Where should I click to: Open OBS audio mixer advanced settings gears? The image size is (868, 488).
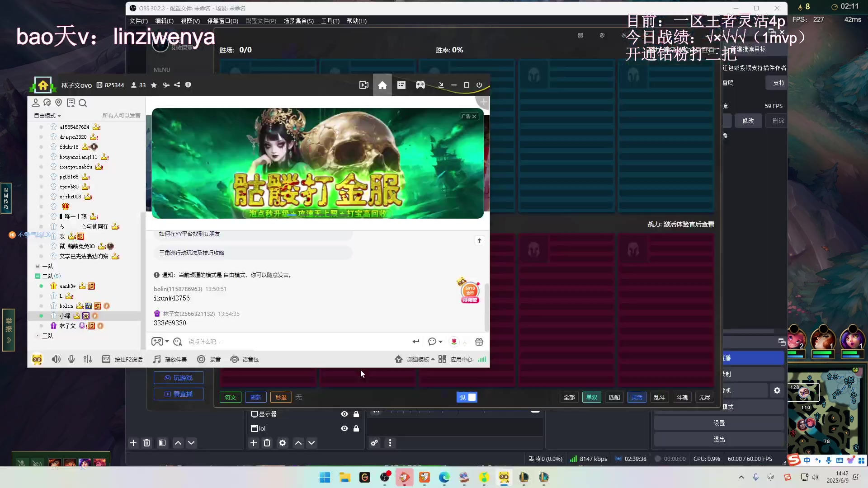[x=374, y=443]
